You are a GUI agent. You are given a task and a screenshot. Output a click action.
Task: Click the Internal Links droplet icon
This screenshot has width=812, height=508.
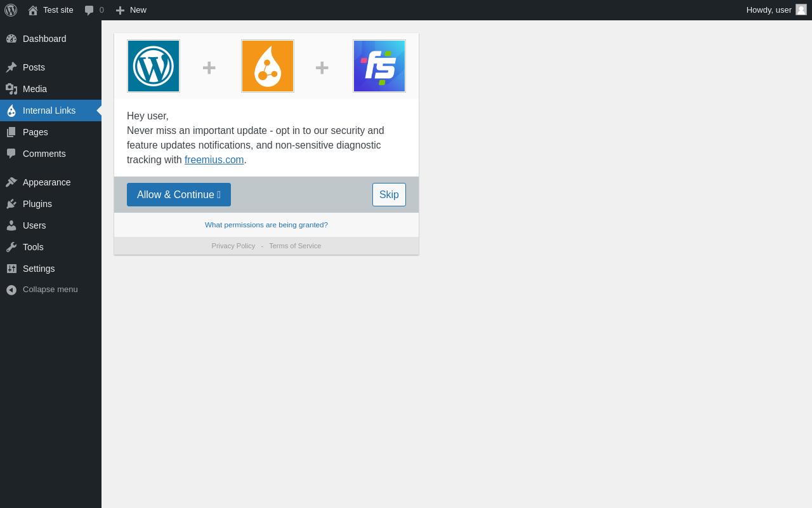pyautogui.click(x=11, y=110)
